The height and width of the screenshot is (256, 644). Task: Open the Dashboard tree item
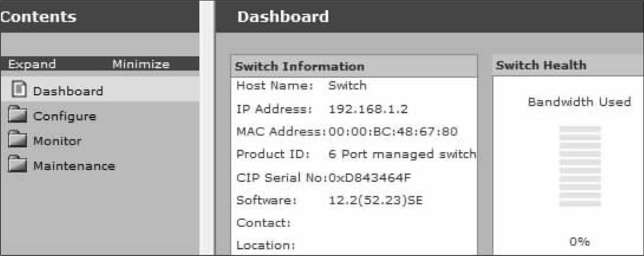pyautogui.click(x=68, y=91)
